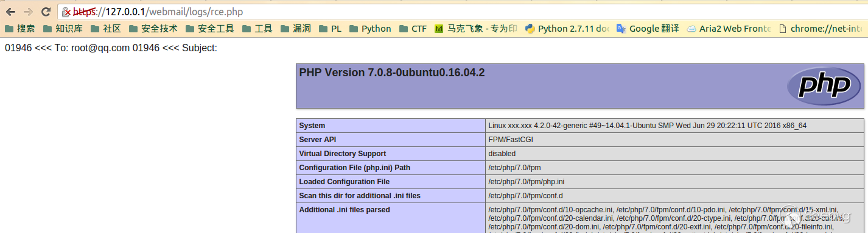
Task: Select the Linux xxx.xxx 4.2.0-42-generic value
Action: tap(675, 126)
